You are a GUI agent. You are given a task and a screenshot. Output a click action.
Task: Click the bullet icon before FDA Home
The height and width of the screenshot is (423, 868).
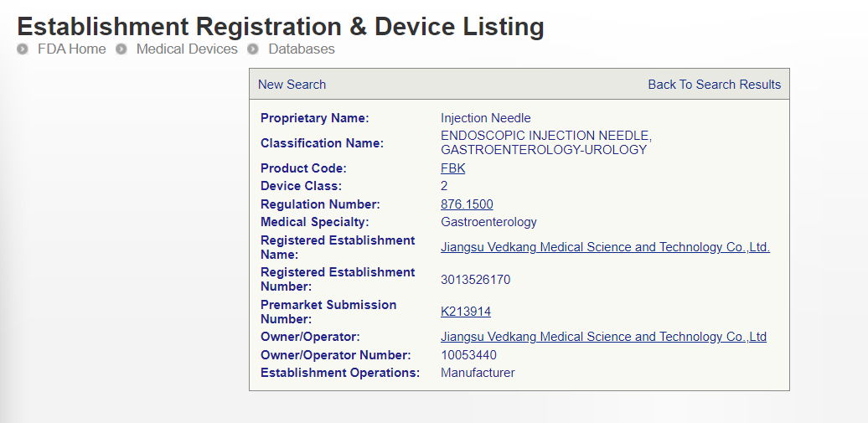(x=23, y=49)
